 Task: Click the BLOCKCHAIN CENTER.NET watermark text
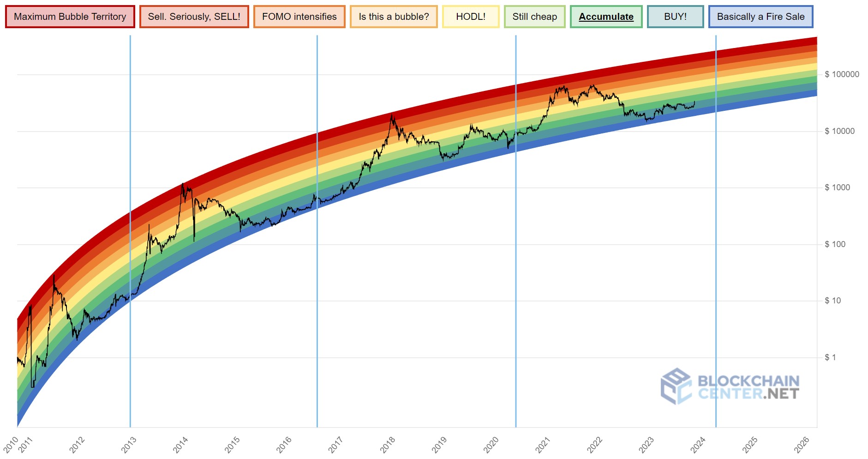click(x=748, y=387)
